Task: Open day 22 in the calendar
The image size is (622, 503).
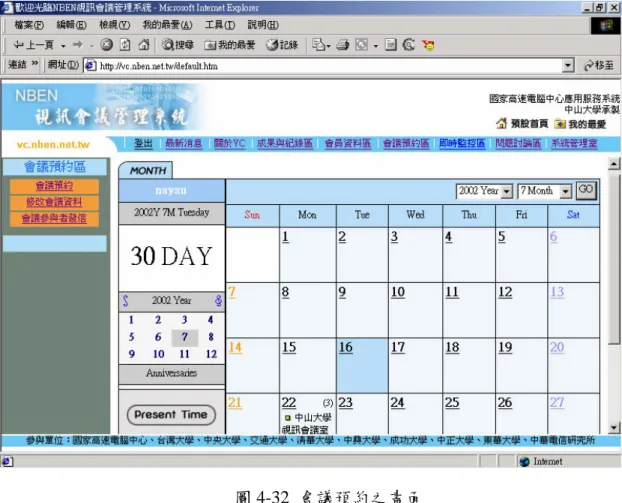Action: pos(289,403)
